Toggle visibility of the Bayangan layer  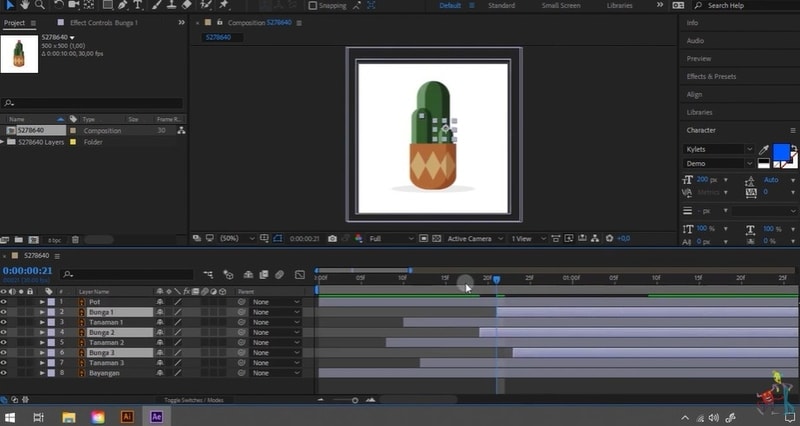[x=5, y=373]
